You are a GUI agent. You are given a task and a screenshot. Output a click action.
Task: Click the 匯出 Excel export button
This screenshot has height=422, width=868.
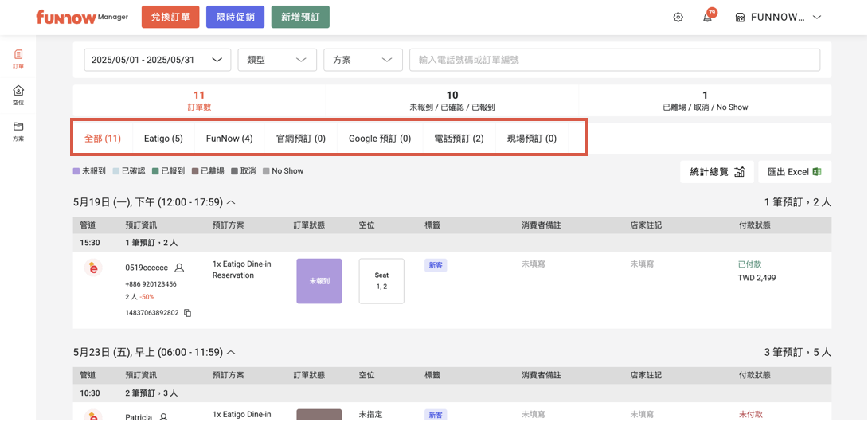point(793,172)
